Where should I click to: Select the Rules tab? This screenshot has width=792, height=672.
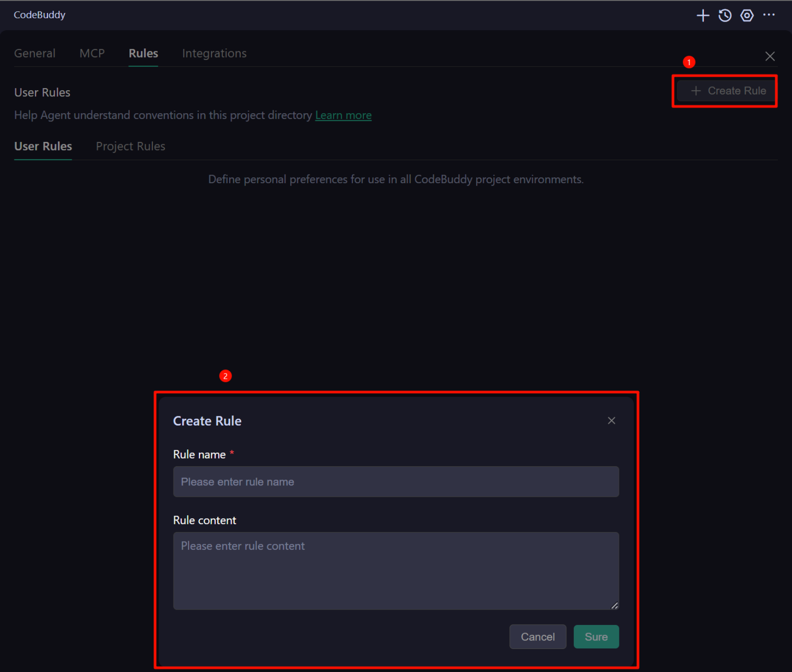pyautogui.click(x=143, y=53)
